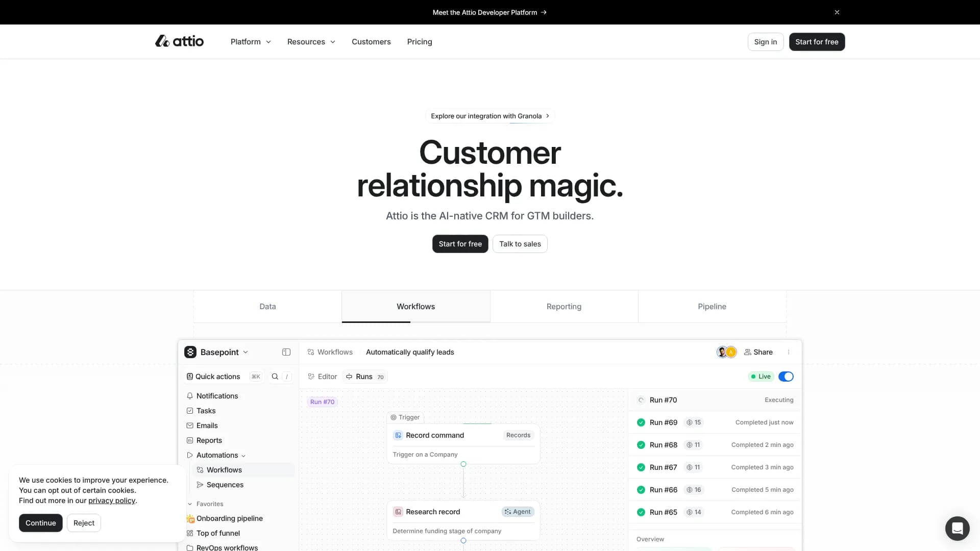Open the three-dot more options menu
This screenshot has width=980, height=551.
789,352
